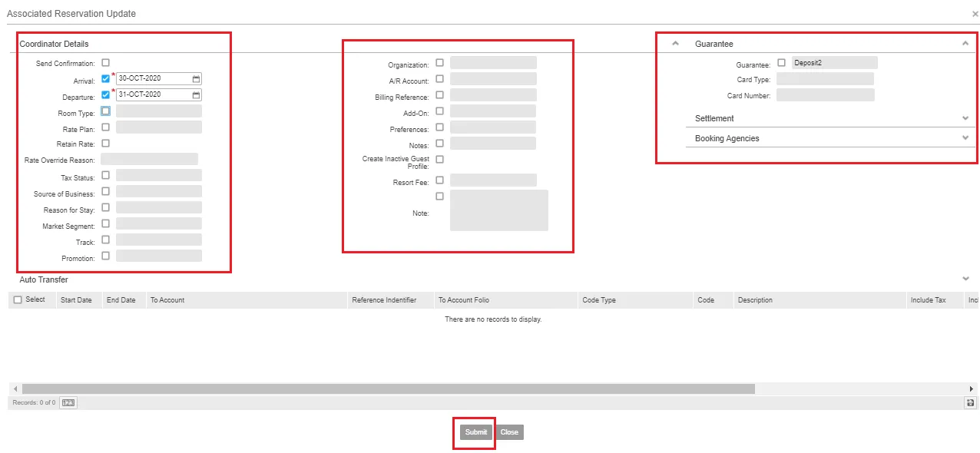The width and height of the screenshot is (980, 453).
Task: Enable the Reason for Stay checkbox
Action: pos(106,207)
